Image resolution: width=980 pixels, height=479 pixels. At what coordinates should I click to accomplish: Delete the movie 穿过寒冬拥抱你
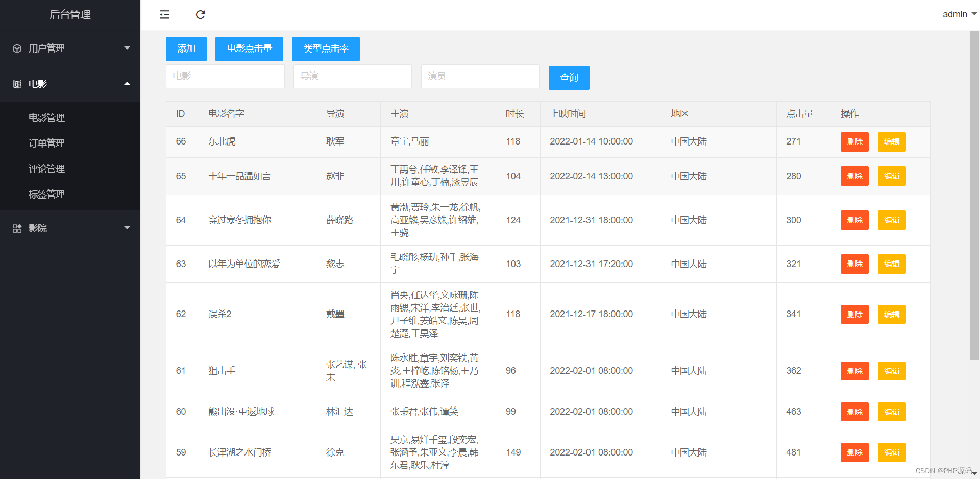(854, 220)
